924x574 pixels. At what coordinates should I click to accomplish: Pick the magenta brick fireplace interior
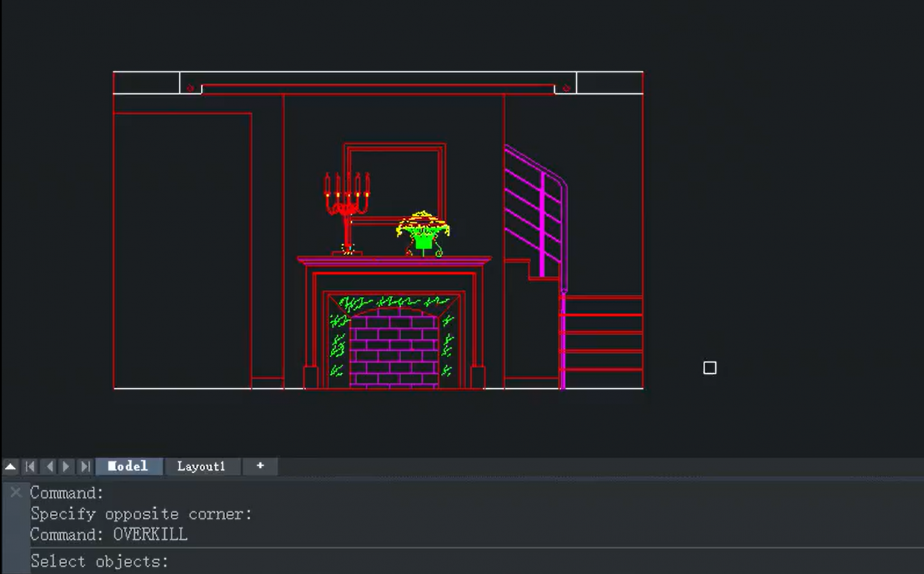(x=393, y=349)
